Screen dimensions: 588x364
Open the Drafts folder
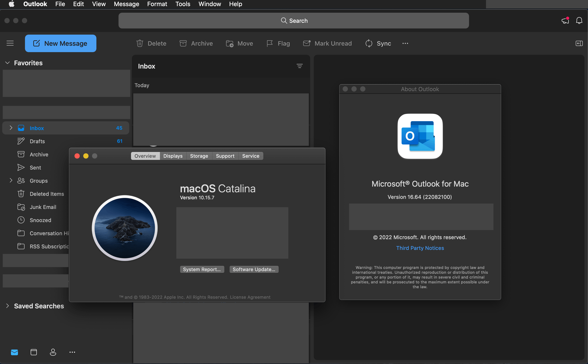(x=66, y=141)
